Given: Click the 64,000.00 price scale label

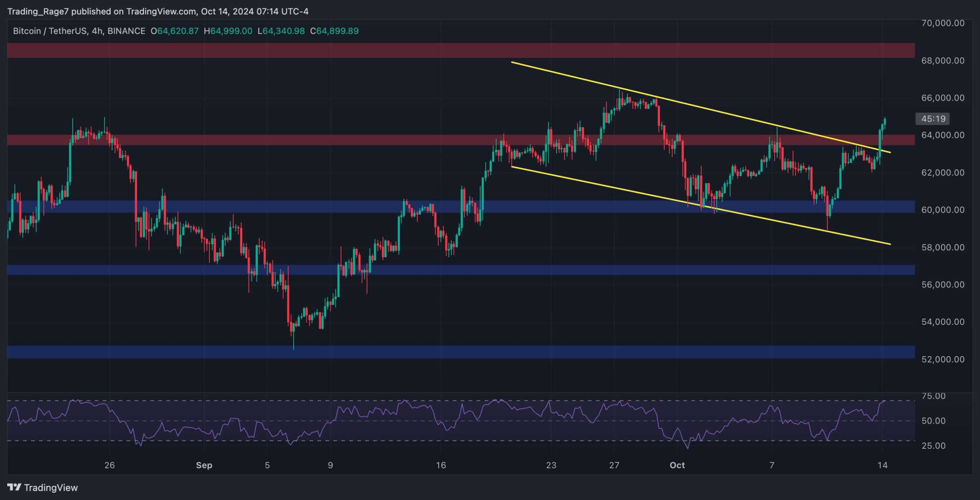Looking at the screenshot, I should coord(942,135).
